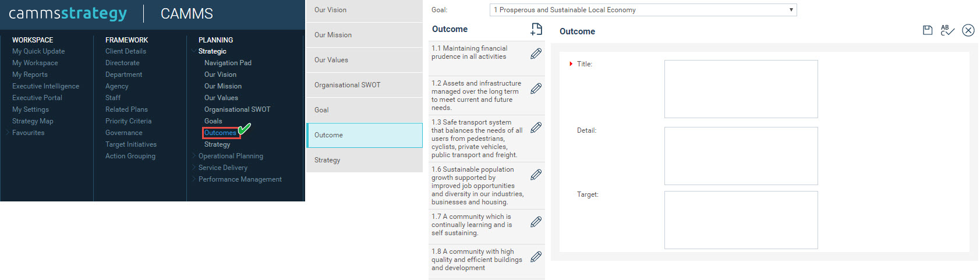This screenshot has width=980, height=280.
Task: Edit outcome 1.7 community continually learning
Action: coord(536,222)
